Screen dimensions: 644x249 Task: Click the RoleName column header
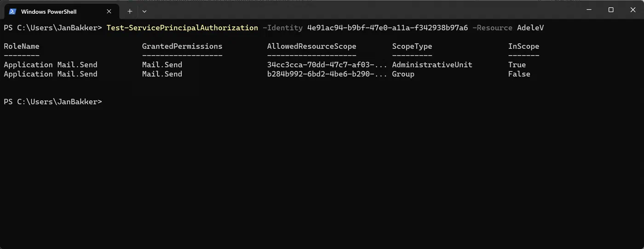point(22,46)
